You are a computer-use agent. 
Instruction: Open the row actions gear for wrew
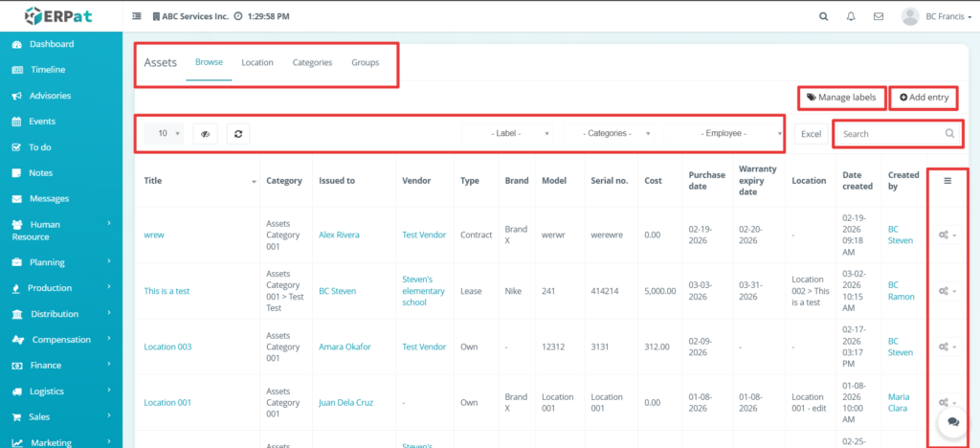947,235
